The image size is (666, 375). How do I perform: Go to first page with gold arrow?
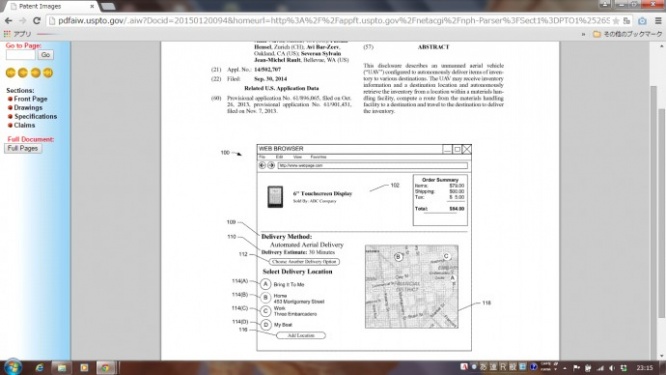[11, 73]
